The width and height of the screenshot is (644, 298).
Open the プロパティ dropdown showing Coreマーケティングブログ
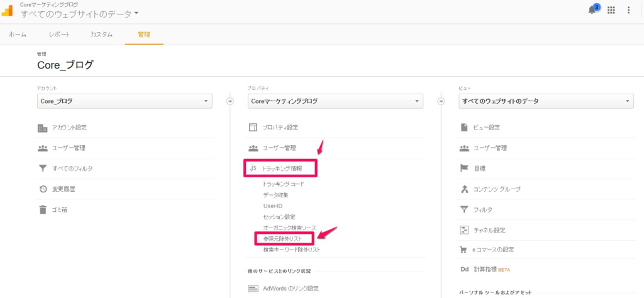(335, 101)
